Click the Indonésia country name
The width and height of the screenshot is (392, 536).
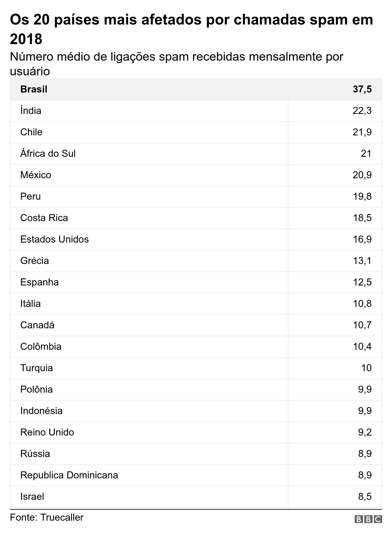pyautogui.click(x=41, y=411)
